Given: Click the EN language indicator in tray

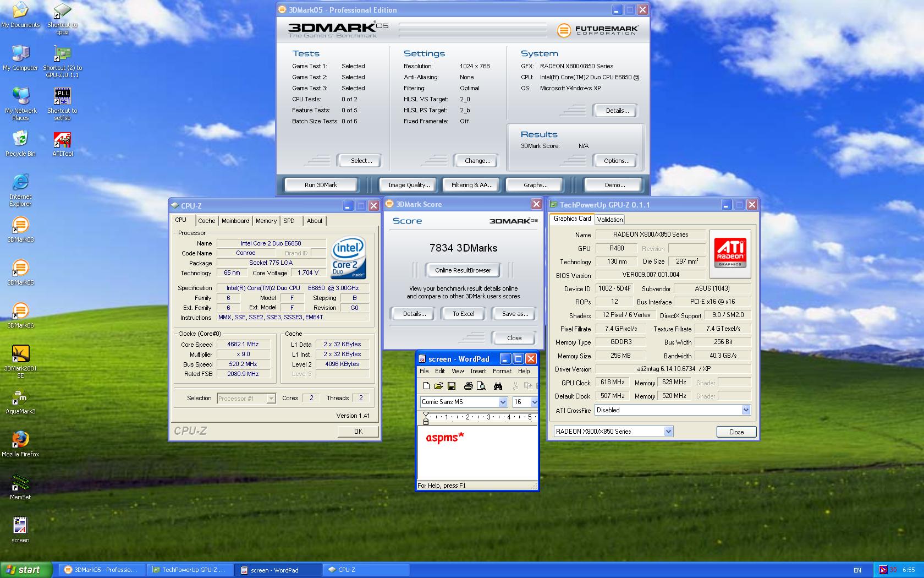Looking at the screenshot, I should 857,570.
